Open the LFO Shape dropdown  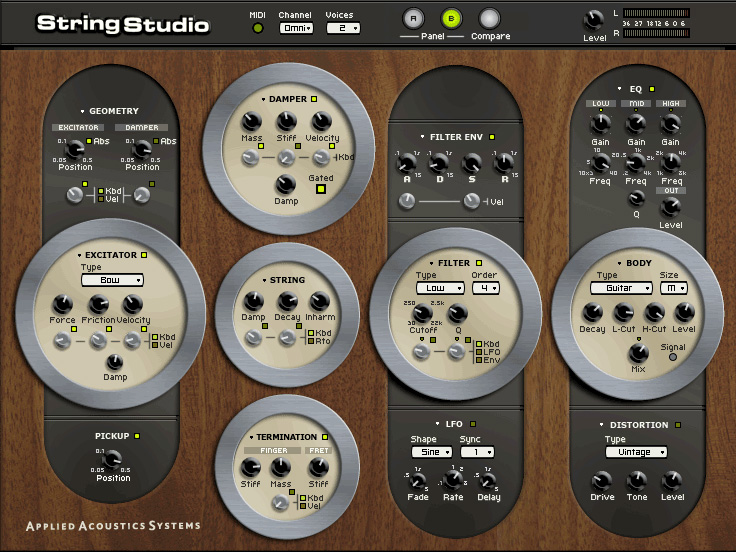tap(431, 452)
